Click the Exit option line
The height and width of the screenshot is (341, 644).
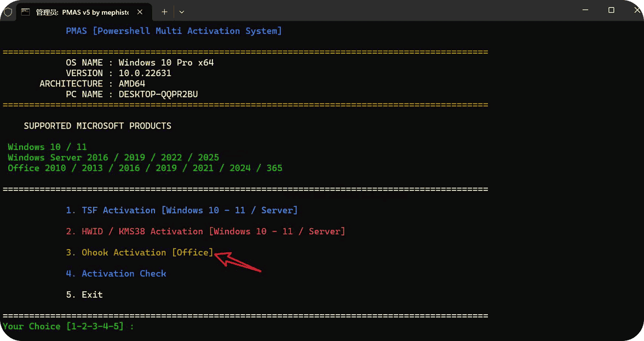(x=85, y=294)
